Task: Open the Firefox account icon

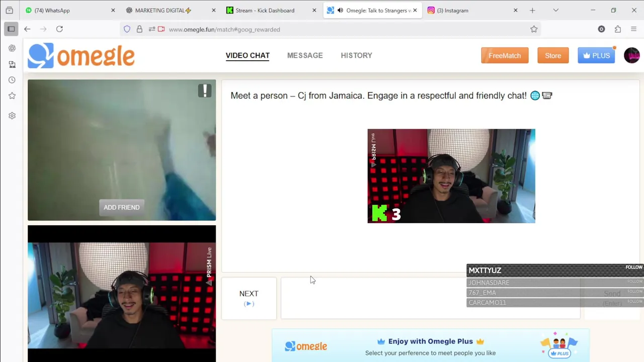Action: (601, 29)
